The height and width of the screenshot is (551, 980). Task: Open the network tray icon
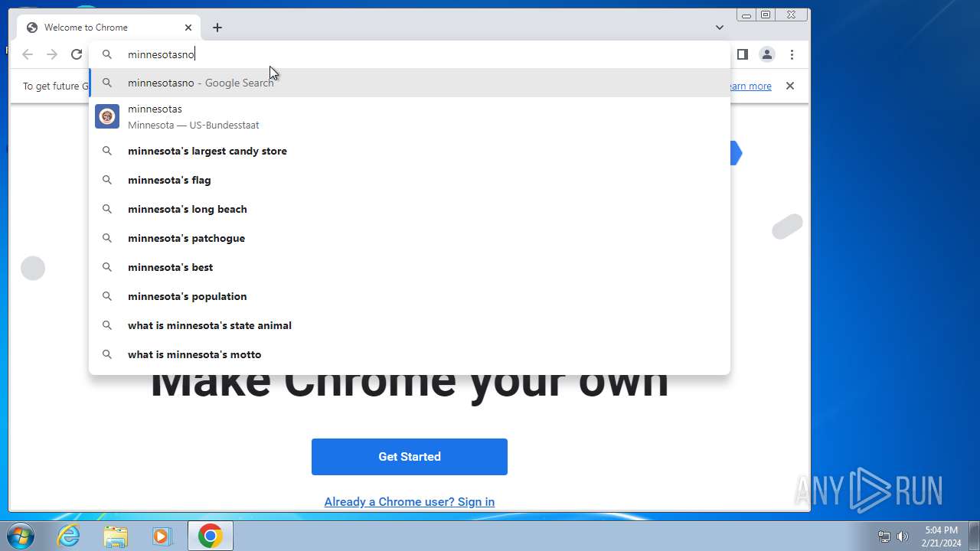tap(884, 536)
